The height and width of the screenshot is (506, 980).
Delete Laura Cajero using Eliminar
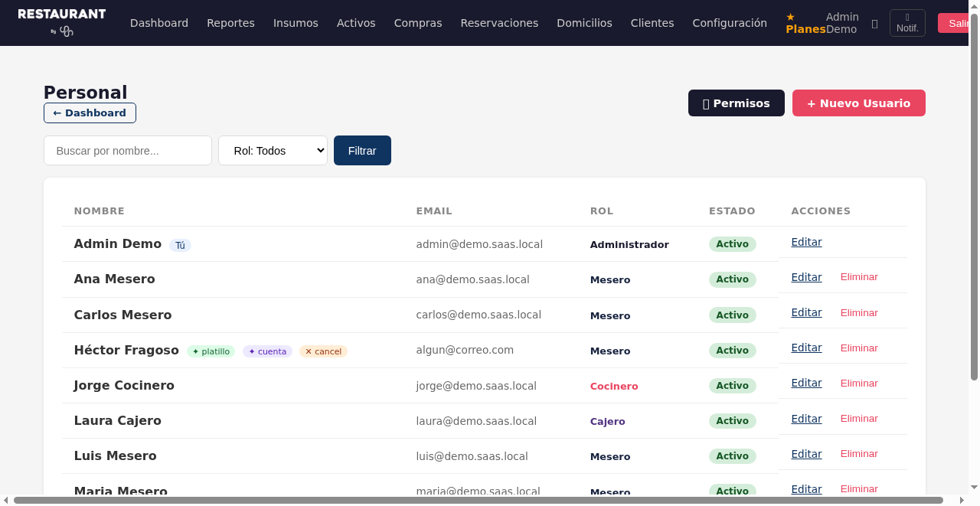click(x=858, y=419)
